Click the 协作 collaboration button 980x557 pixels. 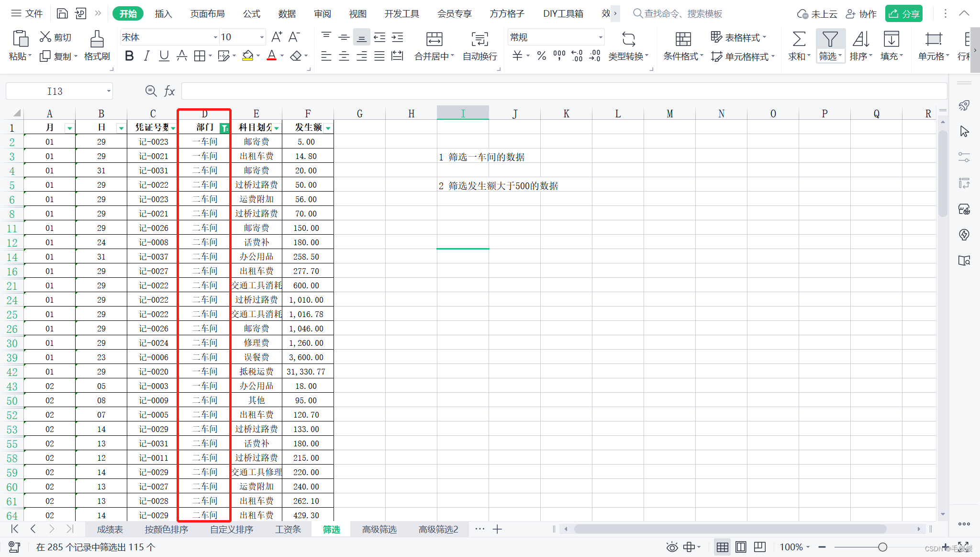click(x=861, y=13)
